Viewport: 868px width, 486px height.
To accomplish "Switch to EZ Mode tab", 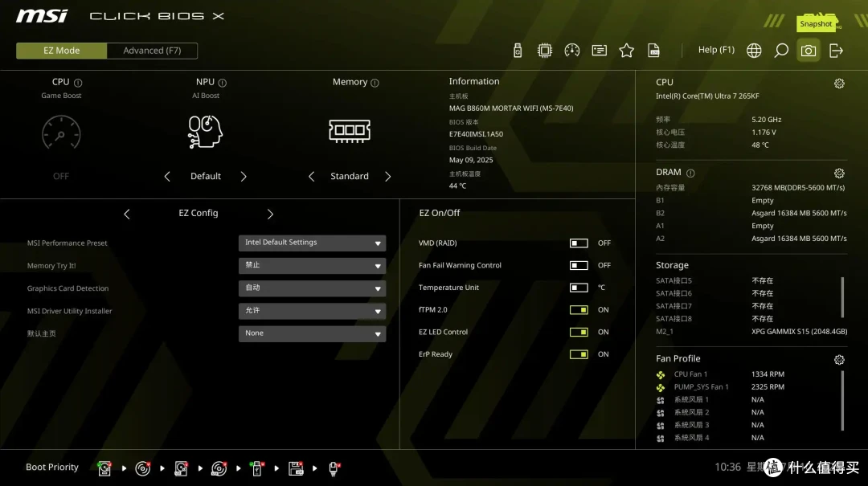I will [x=61, y=51].
